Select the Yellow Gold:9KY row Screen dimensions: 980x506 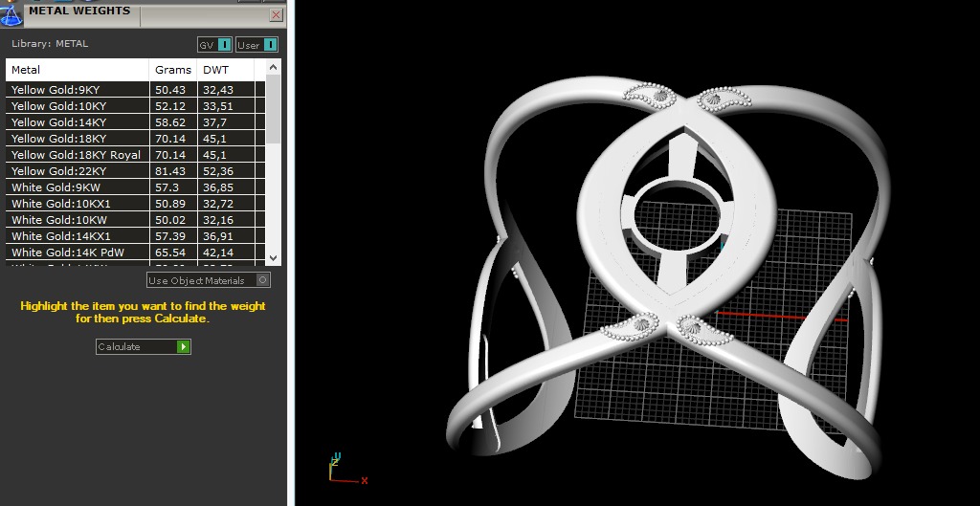[x=136, y=90]
